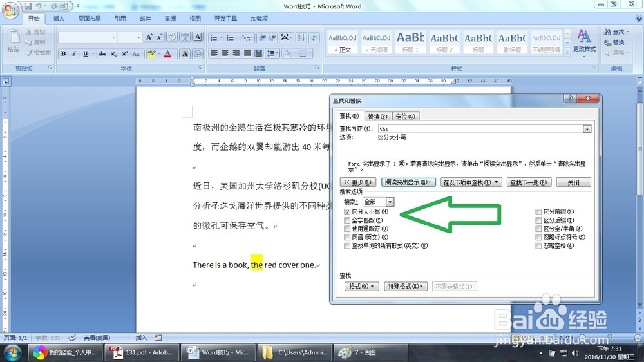Increase paragraph indent
644x362 pixels.
[272, 37]
